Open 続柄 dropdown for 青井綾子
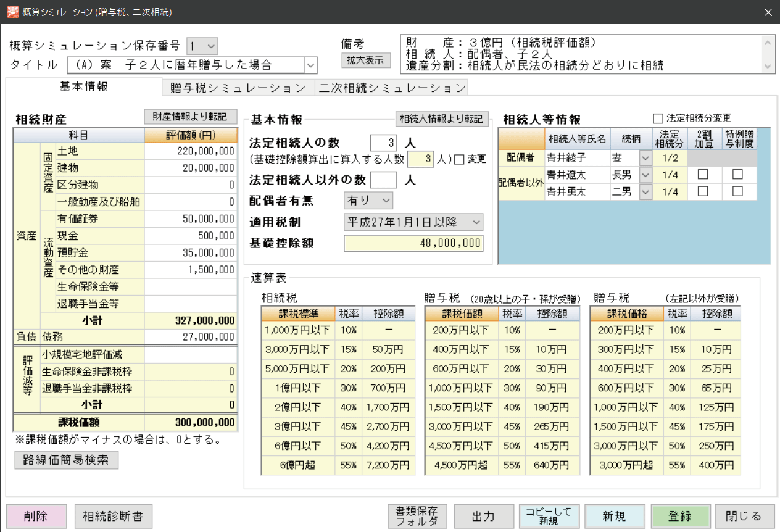 point(645,158)
